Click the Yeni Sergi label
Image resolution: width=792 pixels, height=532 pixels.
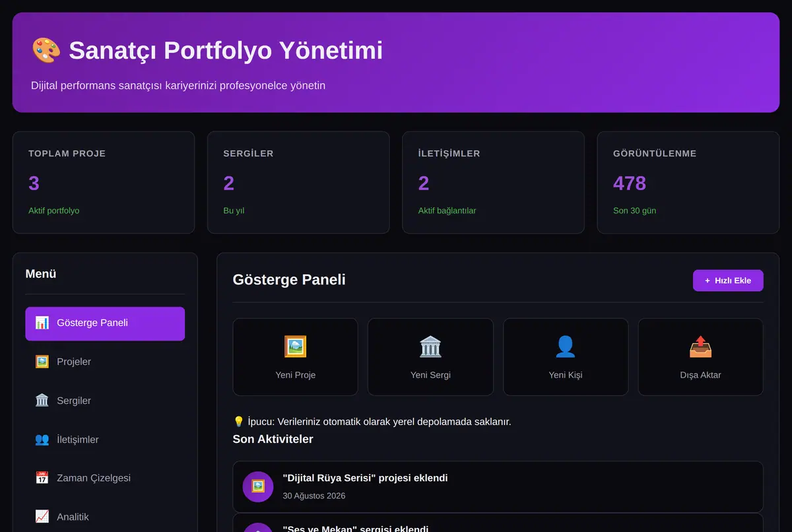tap(430, 375)
